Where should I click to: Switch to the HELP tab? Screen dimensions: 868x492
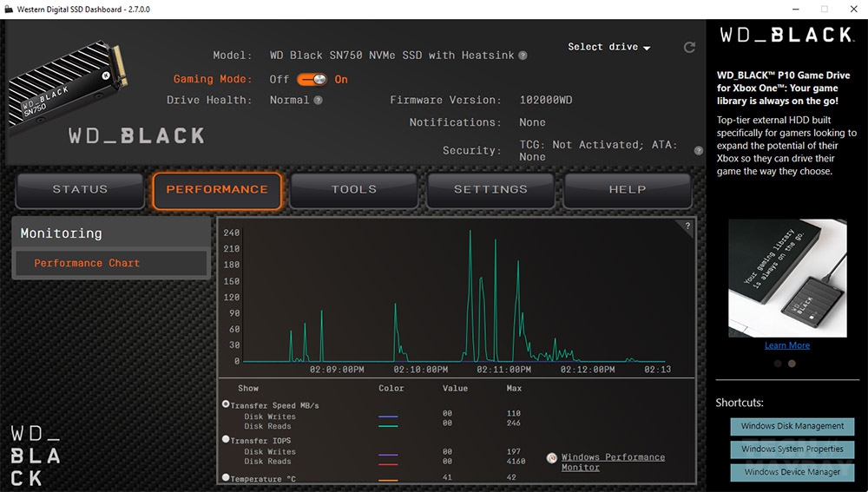(x=628, y=190)
